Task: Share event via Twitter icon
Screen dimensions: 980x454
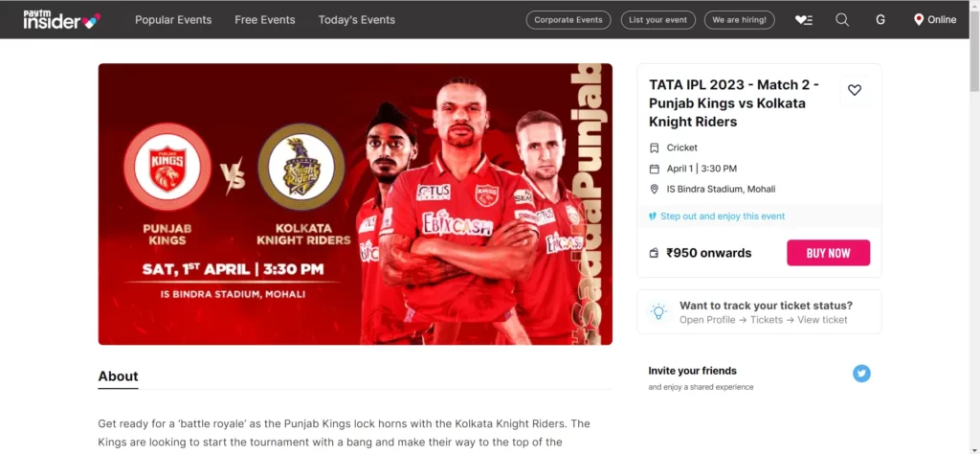Action: 861,374
